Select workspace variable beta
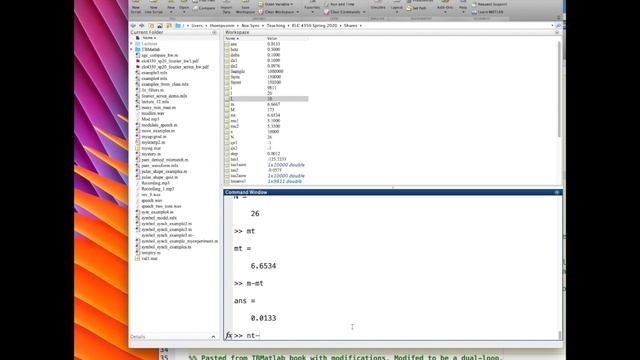The image size is (640, 360). pyautogui.click(x=234, y=49)
